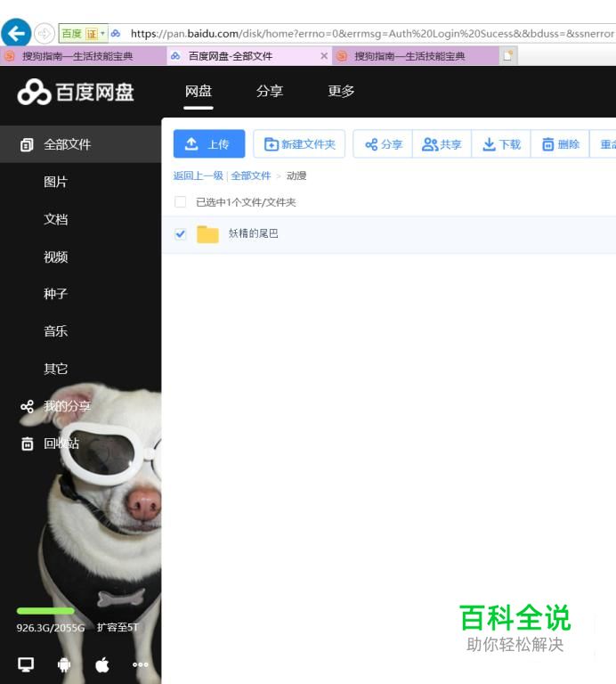616x684 pixels.
Task: Click the 删除 delete toolbar button
Action: click(x=560, y=144)
